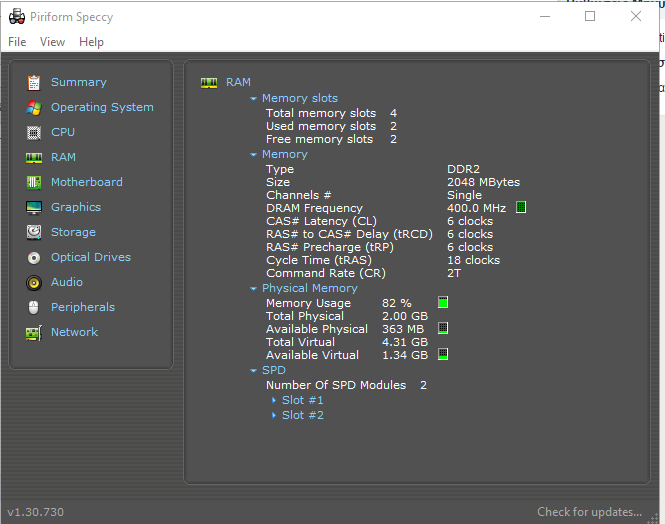Image resolution: width=665 pixels, height=524 pixels.
Task: Click the RAM icon in main panel header
Action: (209, 83)
